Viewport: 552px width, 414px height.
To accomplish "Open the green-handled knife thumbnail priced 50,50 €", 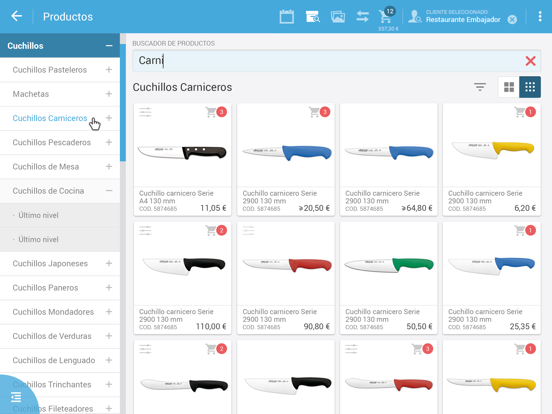I will [x=389, y=265].
